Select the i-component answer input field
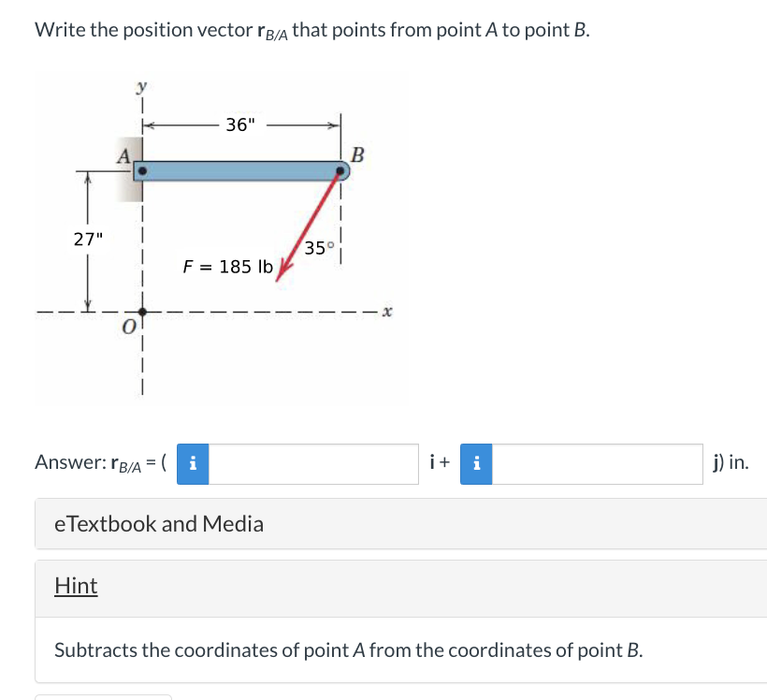Image resolution: width=767 pixels, height=700 pixels. pos(313,463)
